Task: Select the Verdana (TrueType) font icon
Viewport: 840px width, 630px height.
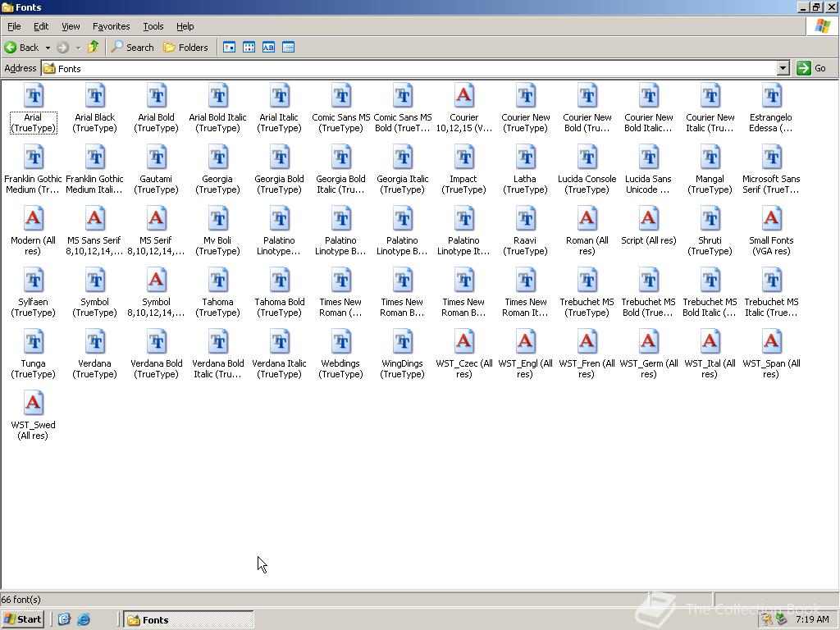Action: pyautogui.click(x=95, y=342)
